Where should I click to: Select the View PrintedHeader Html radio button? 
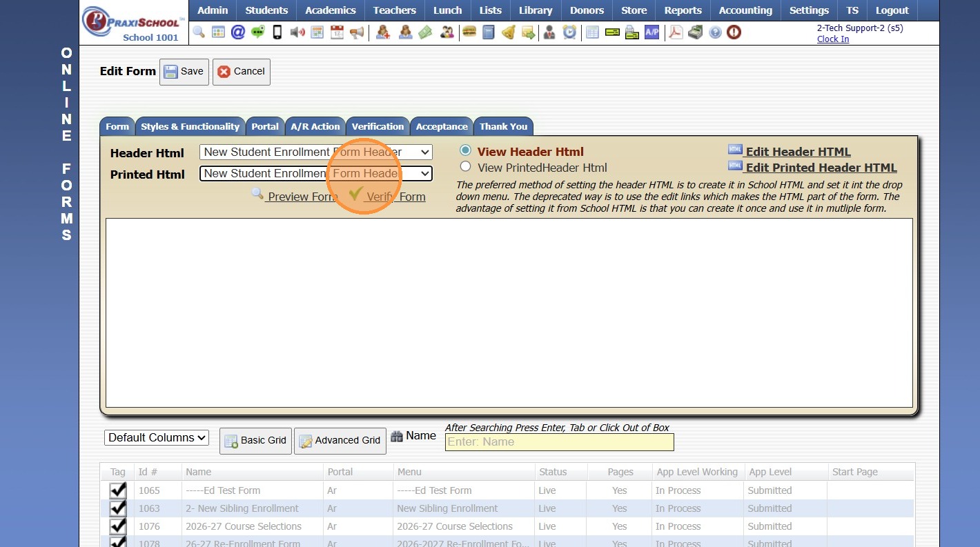[465, 166]
